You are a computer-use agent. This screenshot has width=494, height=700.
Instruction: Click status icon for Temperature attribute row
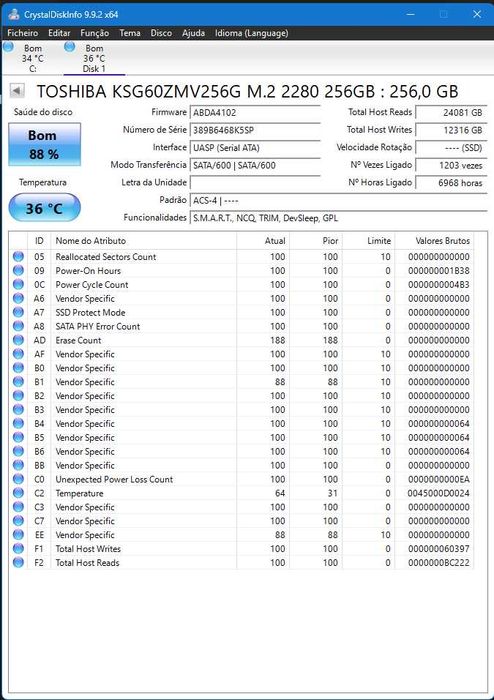[18, 493]
